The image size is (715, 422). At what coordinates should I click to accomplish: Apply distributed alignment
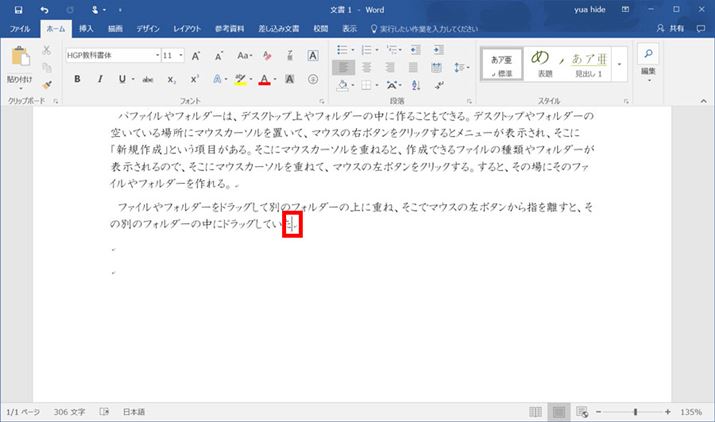[x=436, y=68]
